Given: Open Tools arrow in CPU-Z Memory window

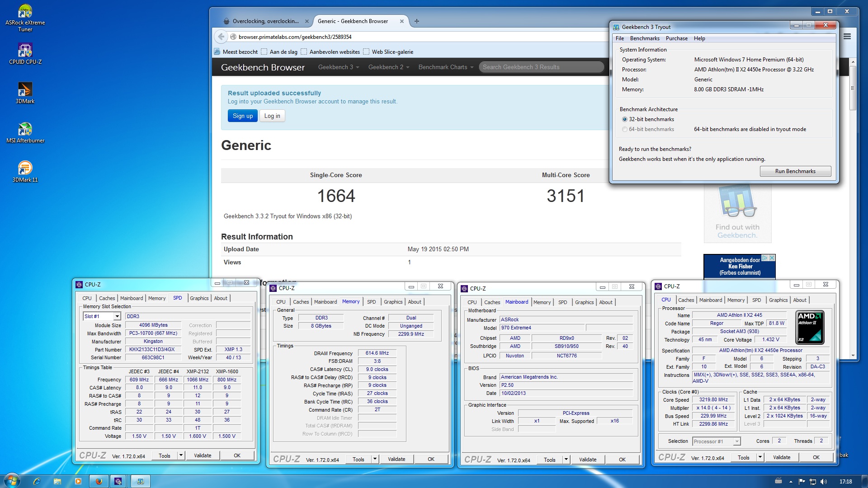Looking at the screenshot, I should pos(375,459).
